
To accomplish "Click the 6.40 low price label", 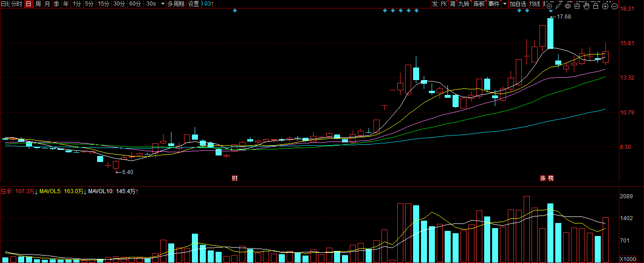I will 127,172.
